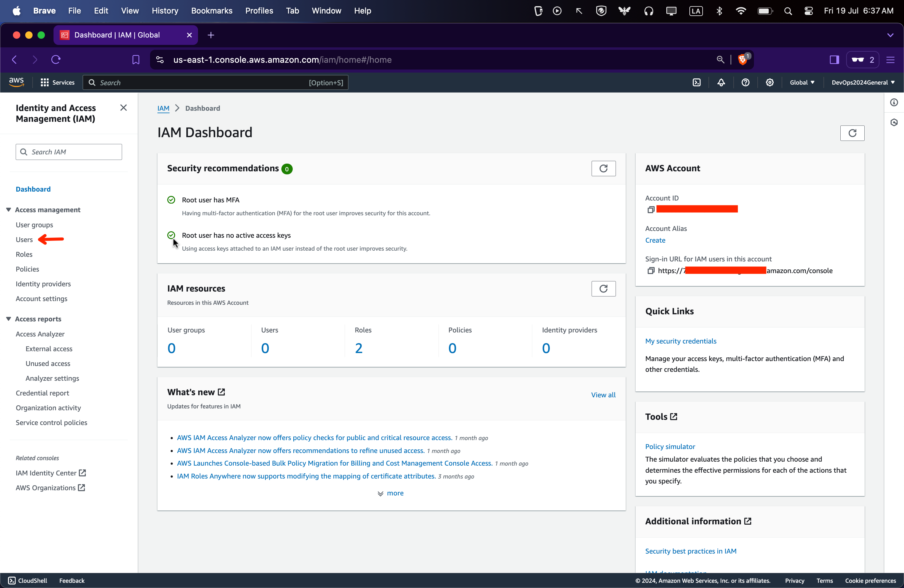Open CloudShell in the footer
Screen dimensions: 904x588
(x=28, y=580)
